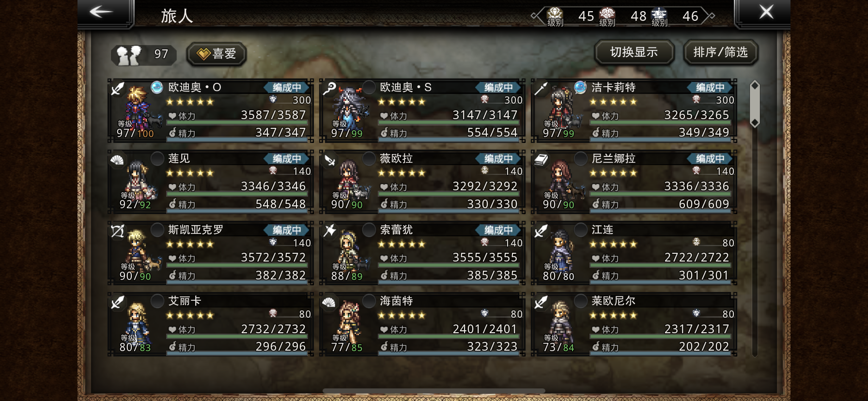Click the key icon on 欧迪奥・S
The image size is (868, 401).
[329, 89]
